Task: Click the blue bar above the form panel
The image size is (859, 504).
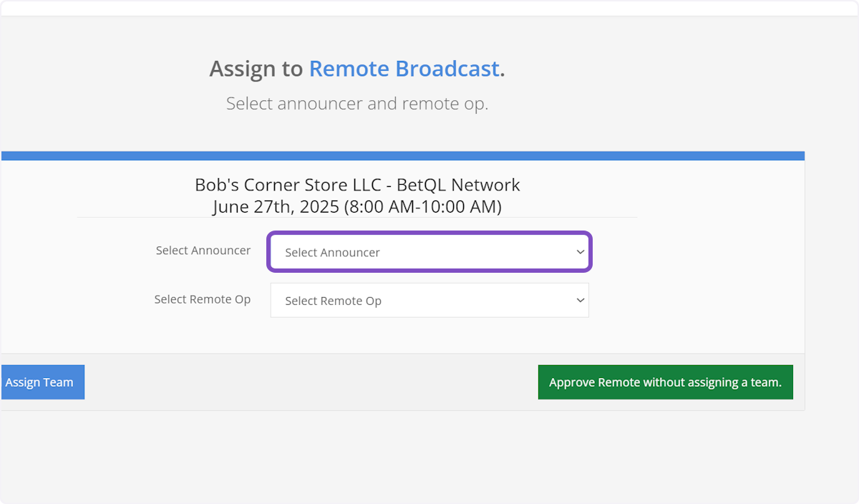Action: (x=402, y=155)
